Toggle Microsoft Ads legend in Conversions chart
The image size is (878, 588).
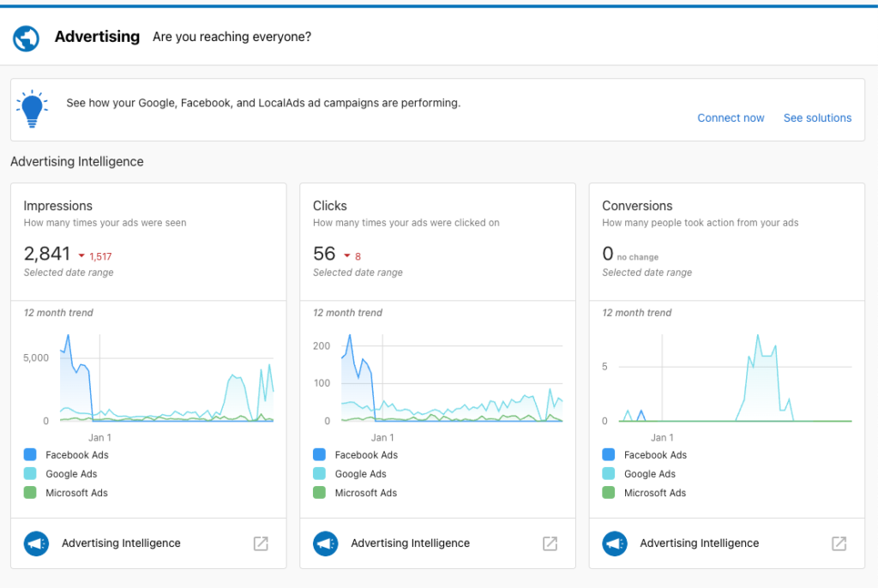(654, 493)
